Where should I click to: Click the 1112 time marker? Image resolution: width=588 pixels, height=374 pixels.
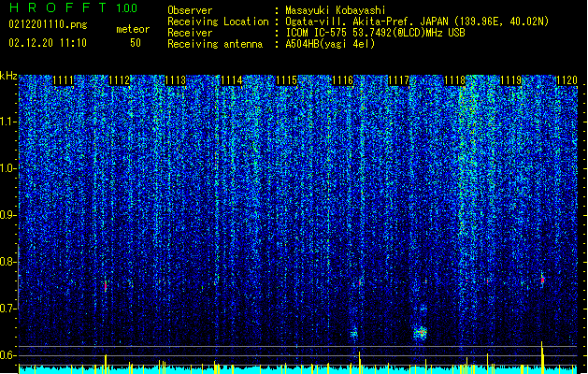[x=119, y=80]
